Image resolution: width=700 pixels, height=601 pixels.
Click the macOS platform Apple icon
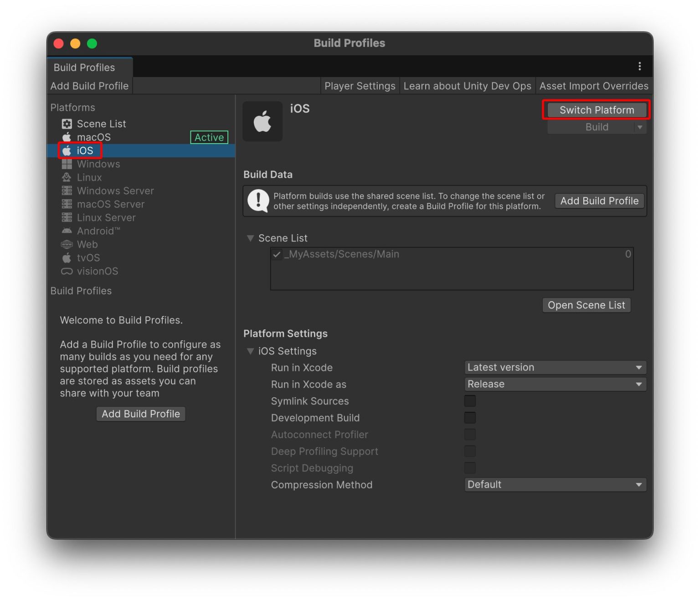(66, 137)
